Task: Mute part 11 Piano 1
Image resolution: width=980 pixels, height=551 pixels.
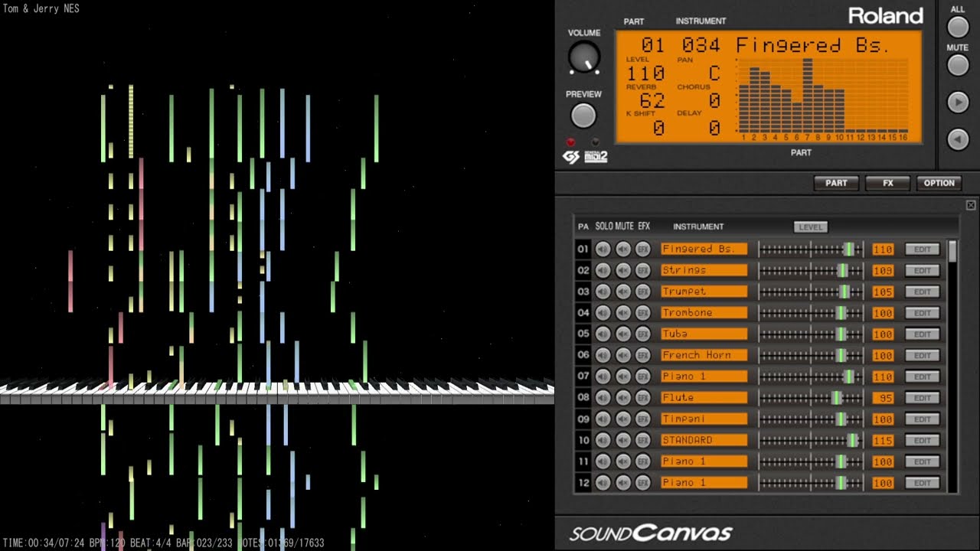Action: coord(623,461)
